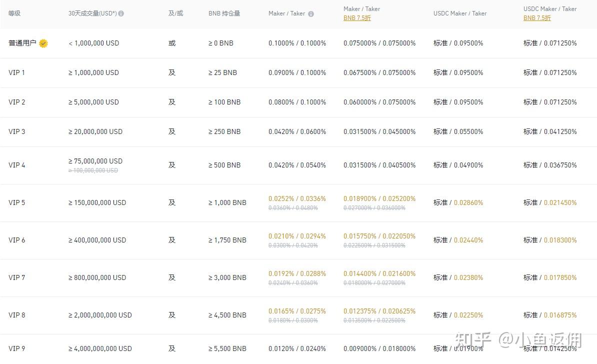Open BNB 7.5折 link under Maker / Taker

(x=357, y=18)
